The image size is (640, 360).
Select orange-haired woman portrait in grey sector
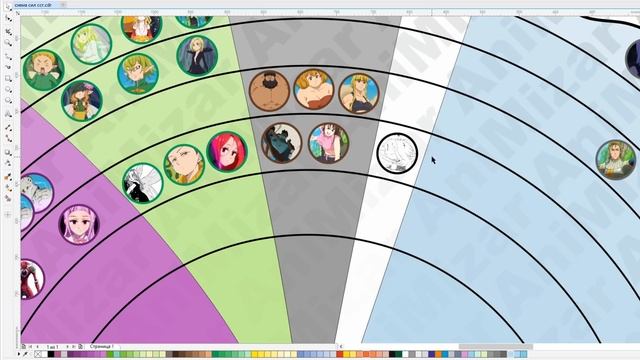click(314, 89)
